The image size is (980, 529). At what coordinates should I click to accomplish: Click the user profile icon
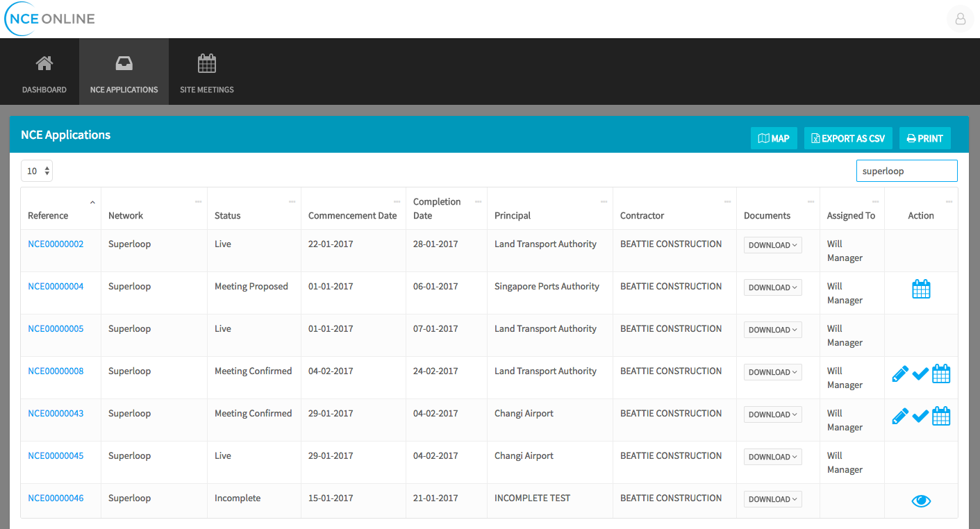(960, 19)
